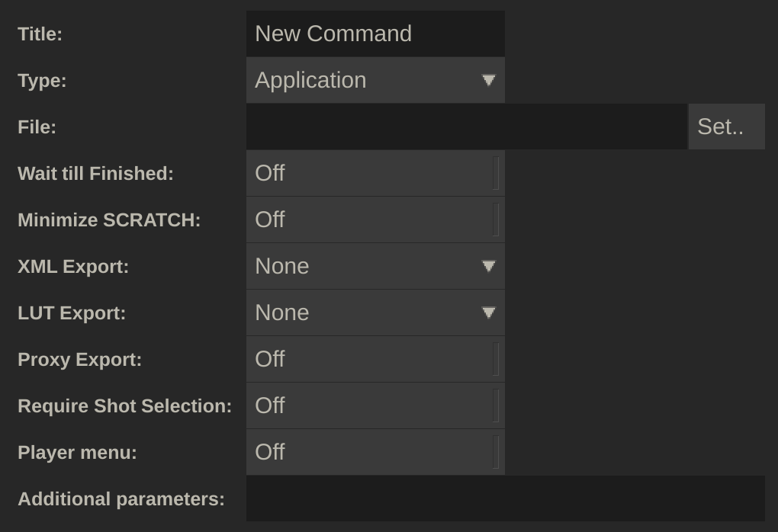Viewport: 778px width, 532px height.
Task: Switch the Player menu option on
Action: [375, 452]
